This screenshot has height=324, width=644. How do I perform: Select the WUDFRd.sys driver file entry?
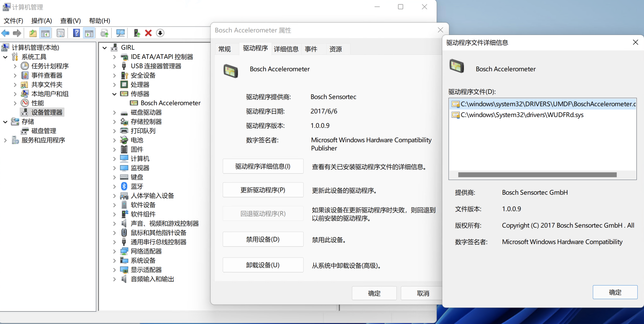tap(522, 115)
